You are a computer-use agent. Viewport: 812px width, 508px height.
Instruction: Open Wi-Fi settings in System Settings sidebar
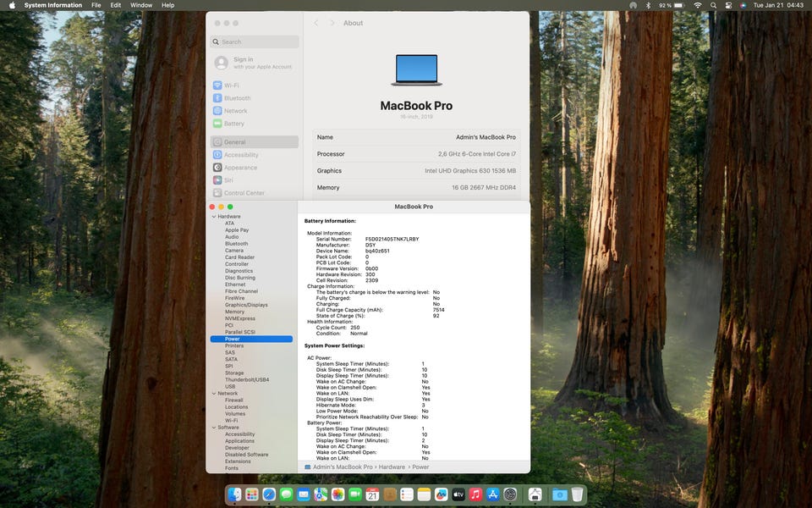(x=255, y=86)
